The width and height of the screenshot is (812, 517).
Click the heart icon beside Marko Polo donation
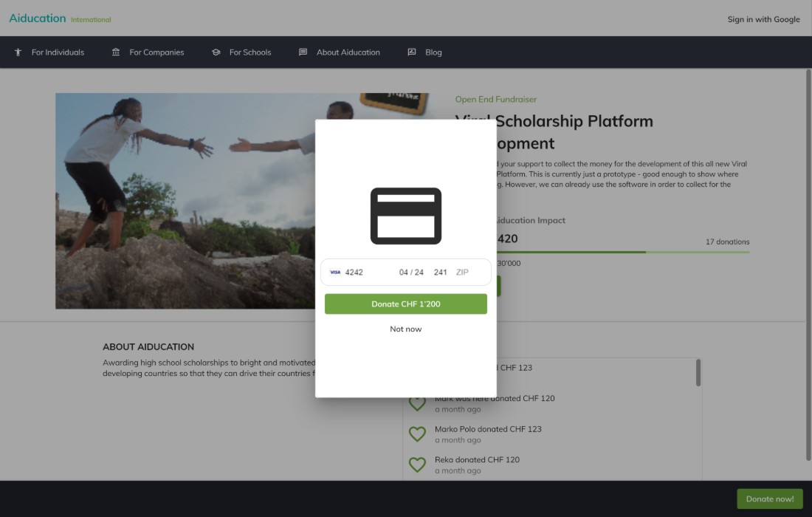(x=417, y=434)
